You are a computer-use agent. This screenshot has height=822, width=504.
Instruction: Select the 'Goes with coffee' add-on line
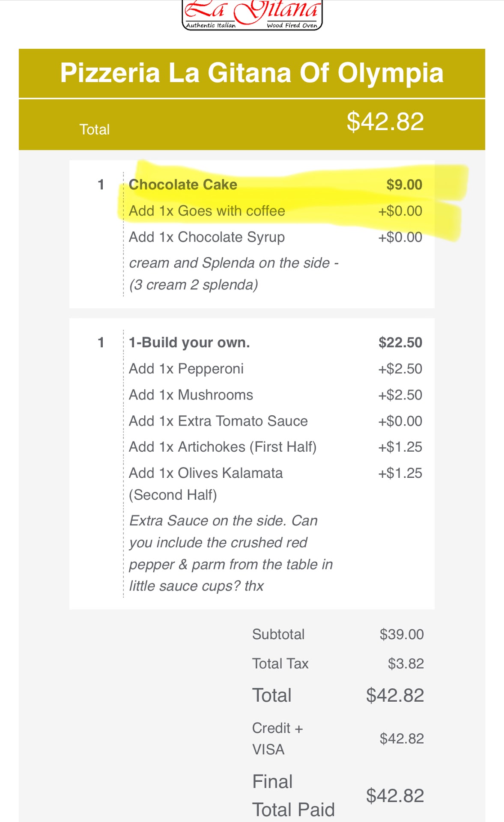point(207,211)
